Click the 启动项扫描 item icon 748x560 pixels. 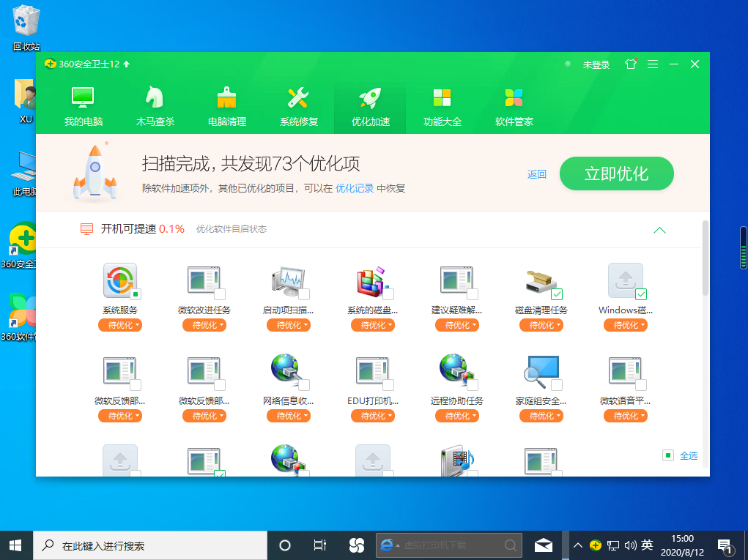point(289,280)
